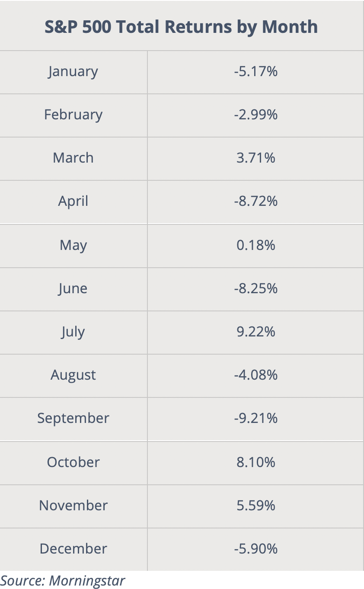Click the 0.18% return value
This screenshot has height=589, width=364.
[x=255, y=245]
